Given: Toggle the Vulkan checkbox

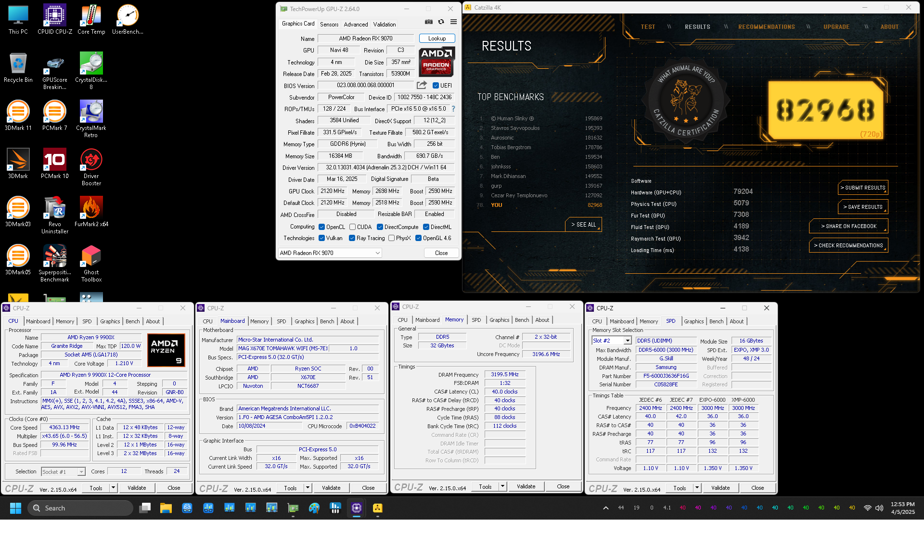Looking at the screenshot, I should point(321,238).
